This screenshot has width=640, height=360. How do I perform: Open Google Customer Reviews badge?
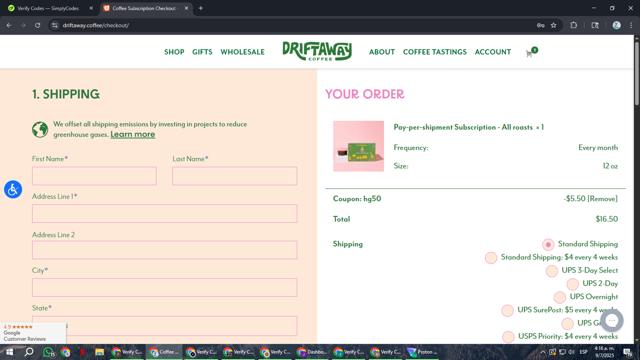[x=33, y=333]
